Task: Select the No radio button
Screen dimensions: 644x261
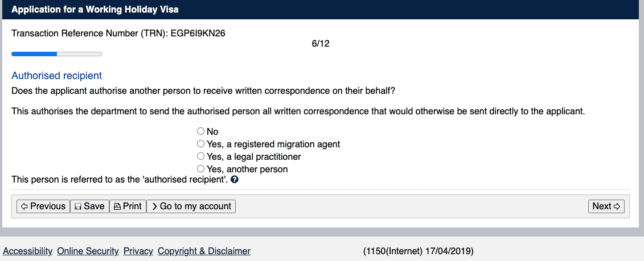Action: click(200, 131)
